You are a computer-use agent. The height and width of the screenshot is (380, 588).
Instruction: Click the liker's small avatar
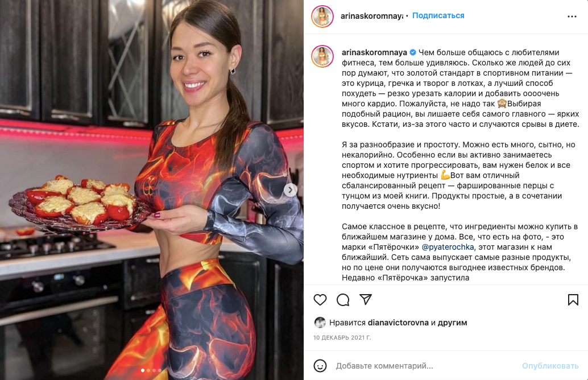320,323
